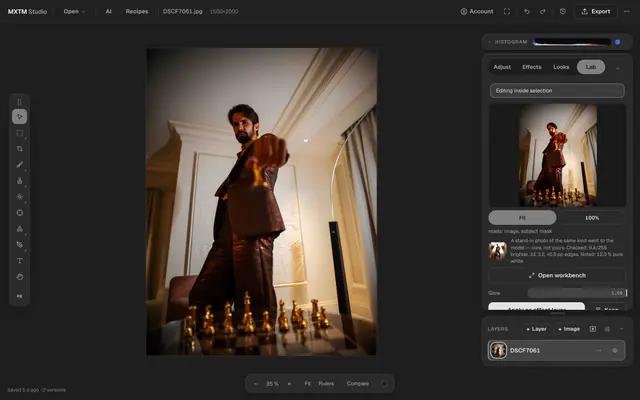Switch to the Effects tab

click(531, 67)
